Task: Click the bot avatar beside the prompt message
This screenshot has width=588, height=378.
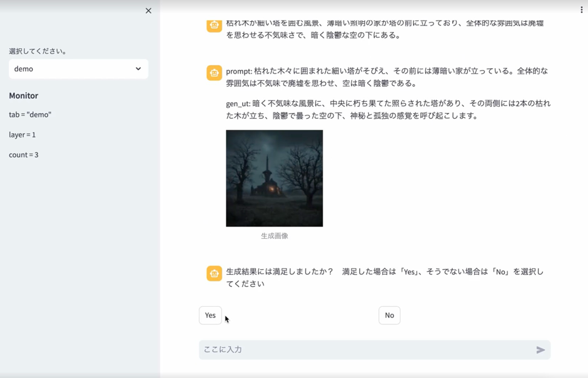Action: 215,73
